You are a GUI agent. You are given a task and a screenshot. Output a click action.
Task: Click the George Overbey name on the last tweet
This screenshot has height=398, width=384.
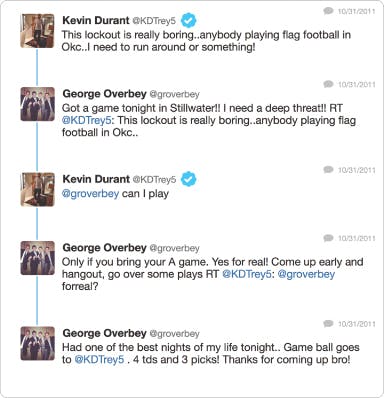point(104,333)
